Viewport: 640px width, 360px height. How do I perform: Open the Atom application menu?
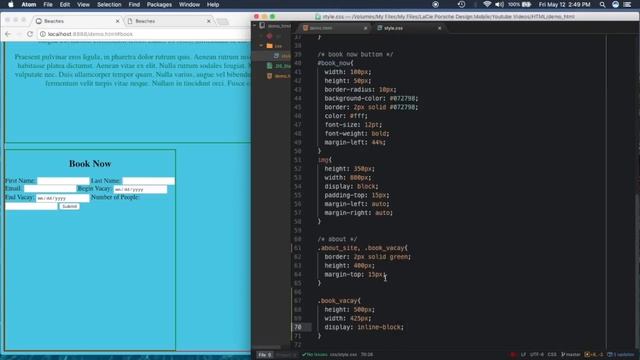coord(29,4)
